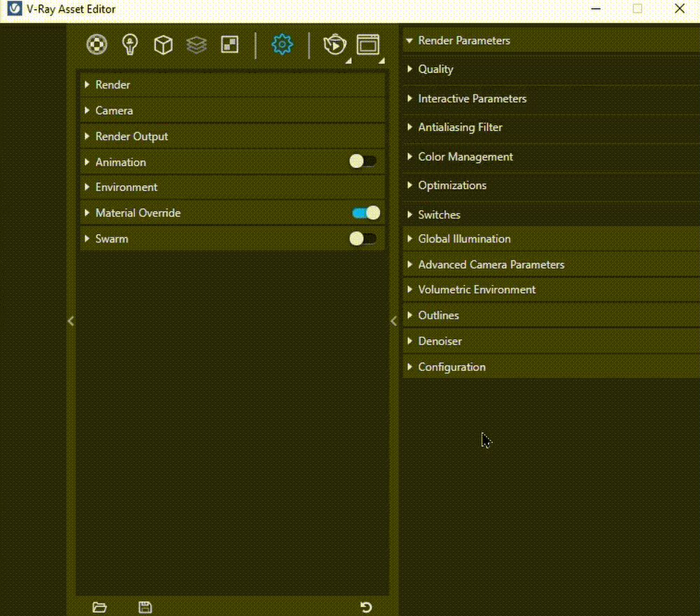700x616 pixels.
Task: Expand the Swarm rollout arrow
Action: 87,239
